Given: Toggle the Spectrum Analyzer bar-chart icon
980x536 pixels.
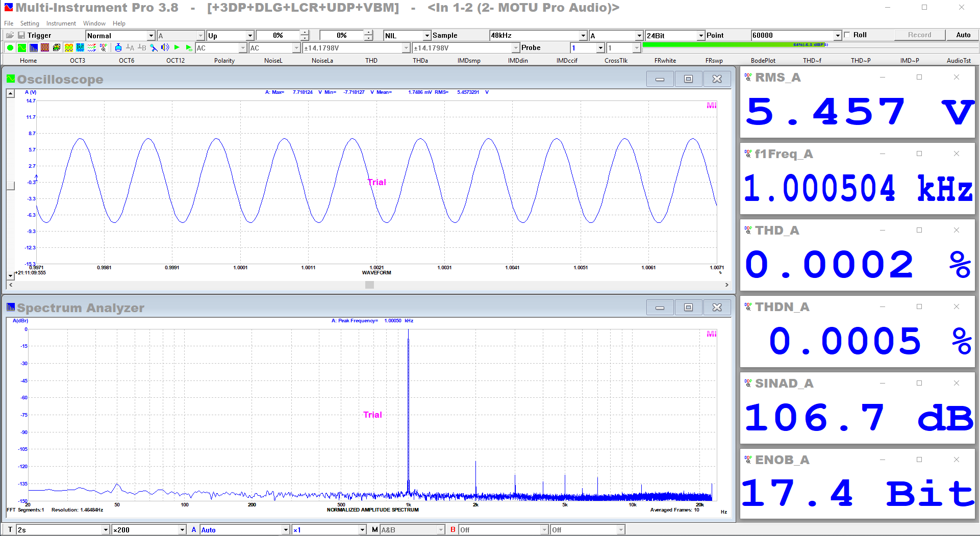Looking at the screenshot, I should (x=34, y=48).
